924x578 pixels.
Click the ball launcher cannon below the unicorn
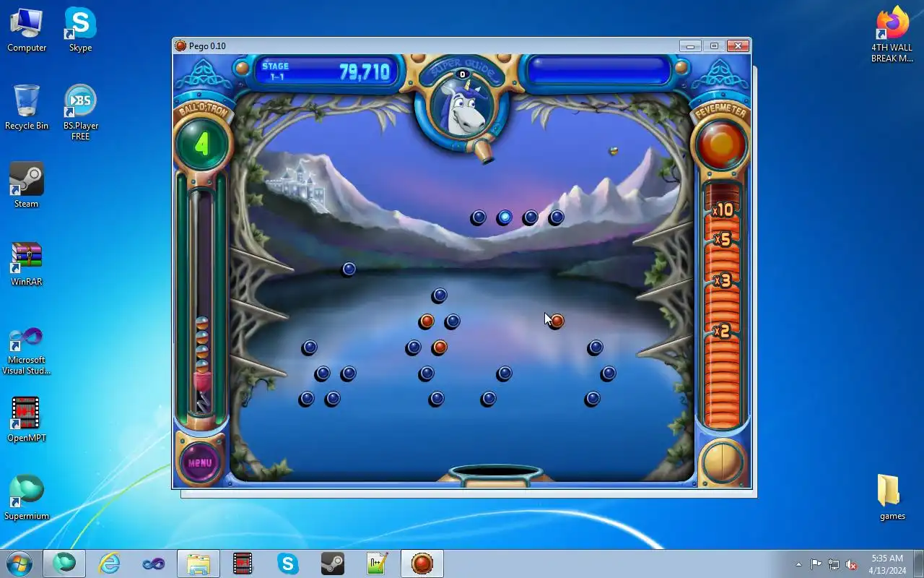[x=483, y=150]
